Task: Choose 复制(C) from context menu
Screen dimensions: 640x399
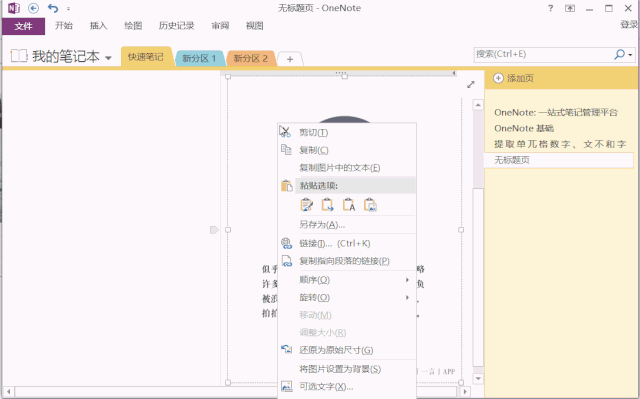Action: [x=346, y=150]
